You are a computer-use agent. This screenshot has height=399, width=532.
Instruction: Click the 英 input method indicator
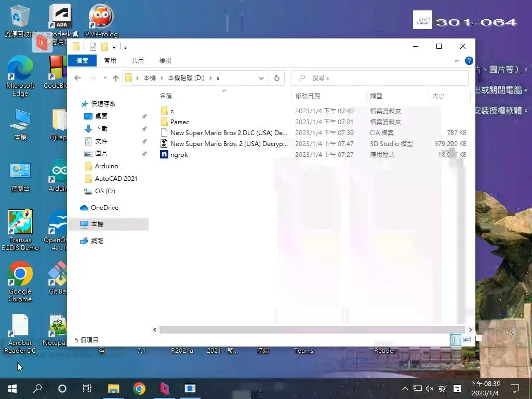(x=442, y=389)
